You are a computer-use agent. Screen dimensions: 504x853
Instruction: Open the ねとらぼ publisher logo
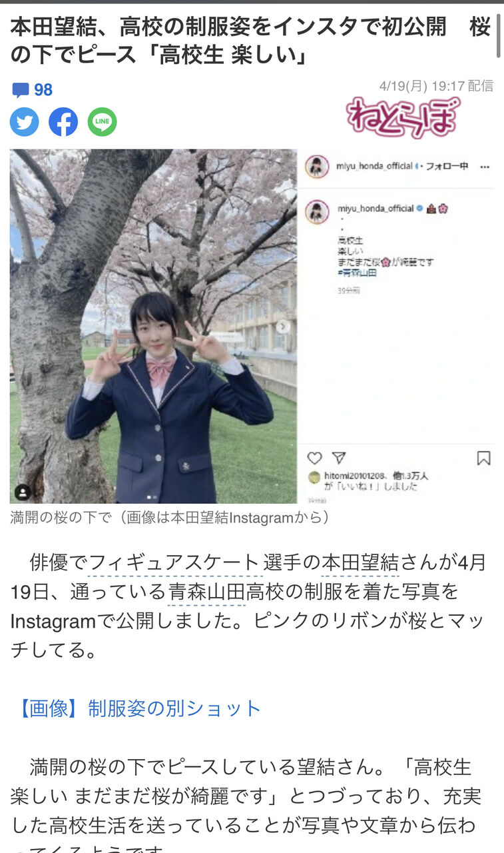[403, 117]
